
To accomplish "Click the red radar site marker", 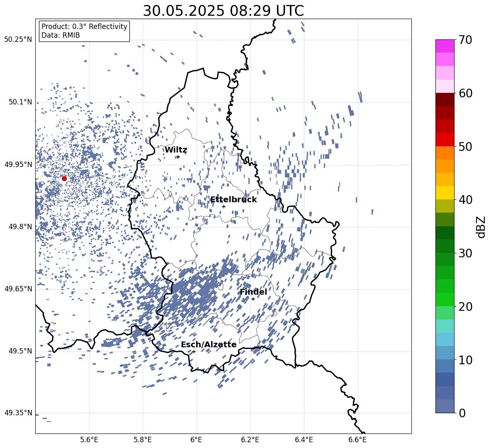I will click(64, 178).
